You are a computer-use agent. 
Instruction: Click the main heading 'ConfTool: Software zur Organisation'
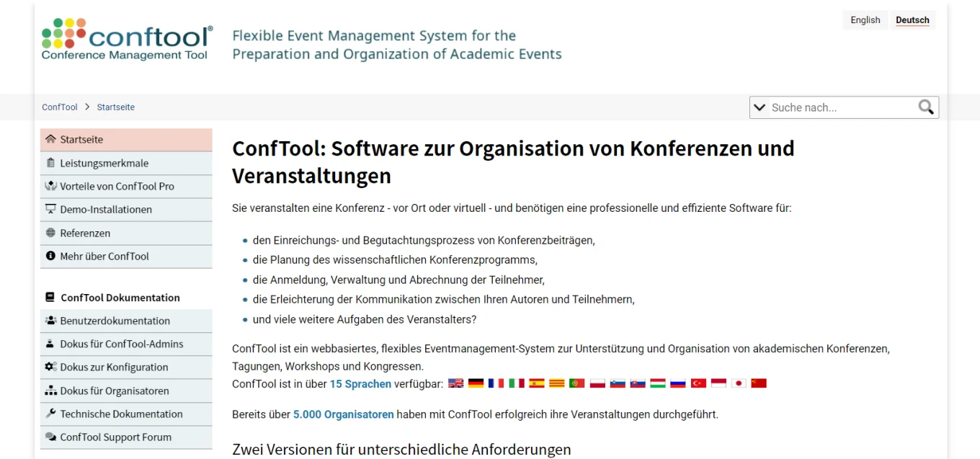click(513, 161)
